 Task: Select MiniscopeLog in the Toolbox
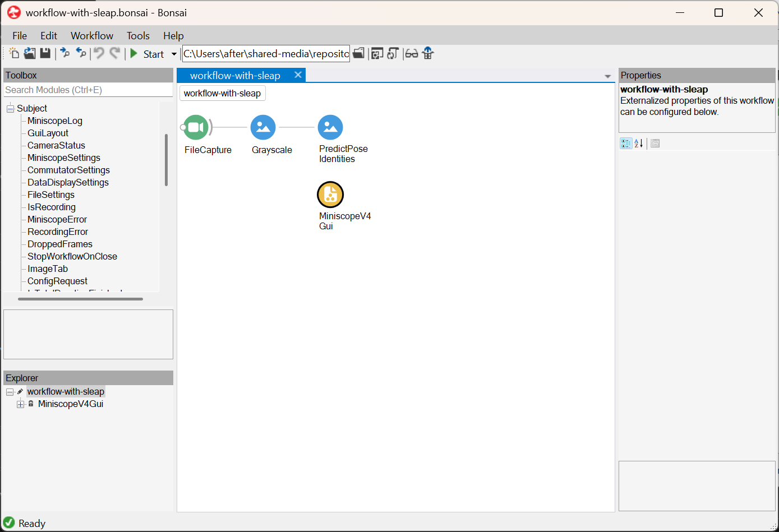coord(55,121)
